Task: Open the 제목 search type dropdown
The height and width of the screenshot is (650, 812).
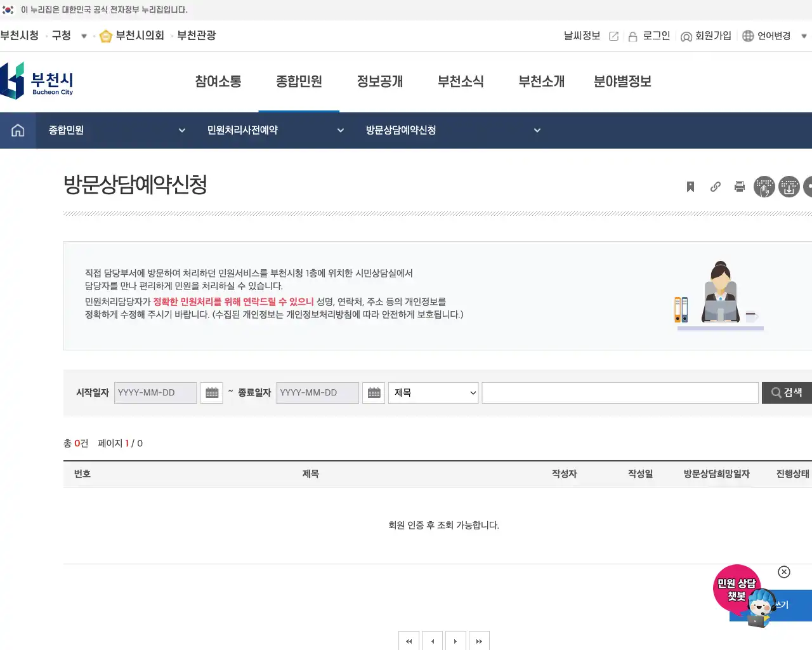Action: pyautogui.click(x=434, y=393)
